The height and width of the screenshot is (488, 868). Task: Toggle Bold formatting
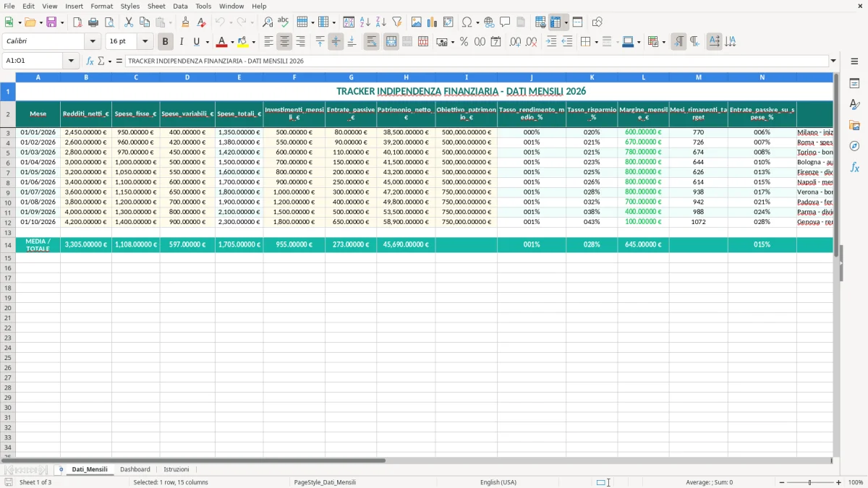click(165, 42)
